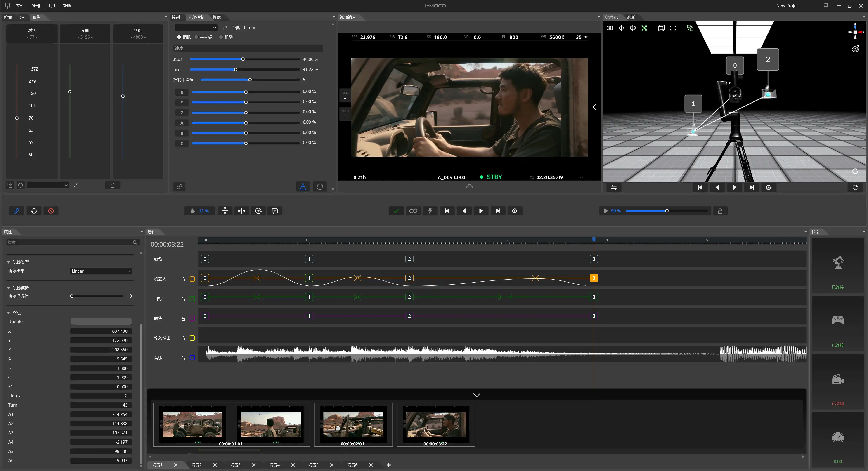Image resolution: width=868 pixels, height=471 pixels.
Task: Switch to the 场景3 tab
Action: tap(235, 465)
